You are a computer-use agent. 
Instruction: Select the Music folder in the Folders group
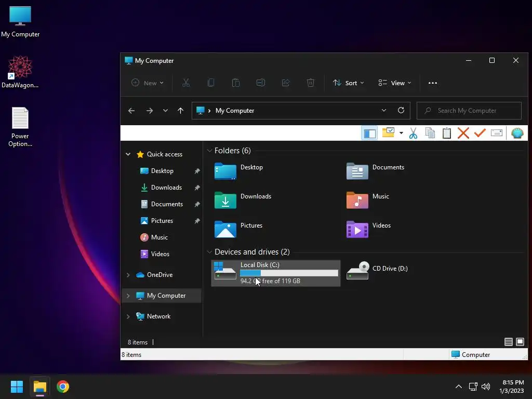368,200
